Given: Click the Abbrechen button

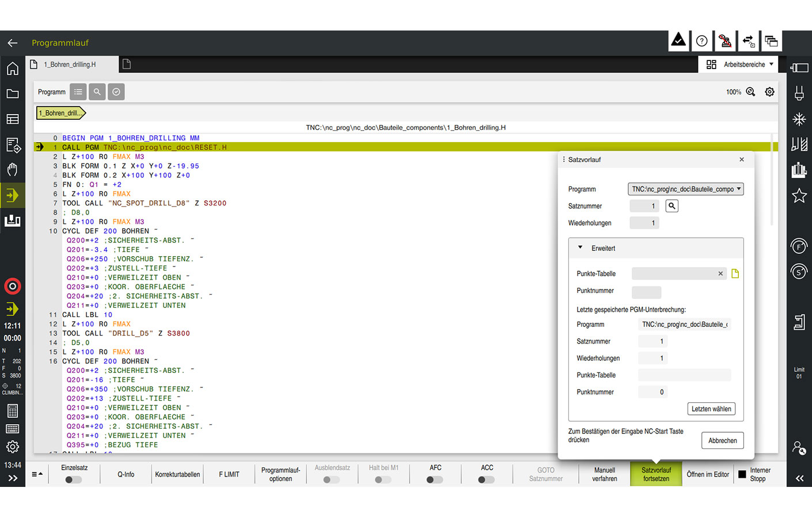Looking at the screenshot, I should [722, 440].
